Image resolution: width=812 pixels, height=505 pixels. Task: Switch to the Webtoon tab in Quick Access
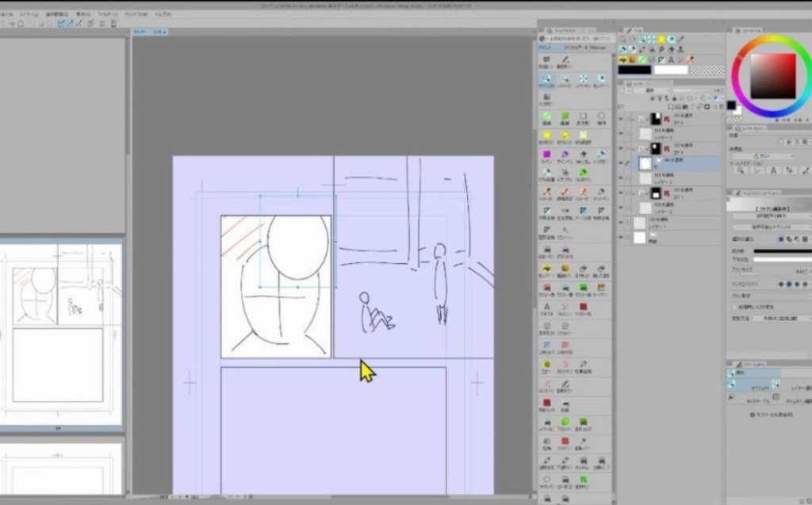coord(598,48)
